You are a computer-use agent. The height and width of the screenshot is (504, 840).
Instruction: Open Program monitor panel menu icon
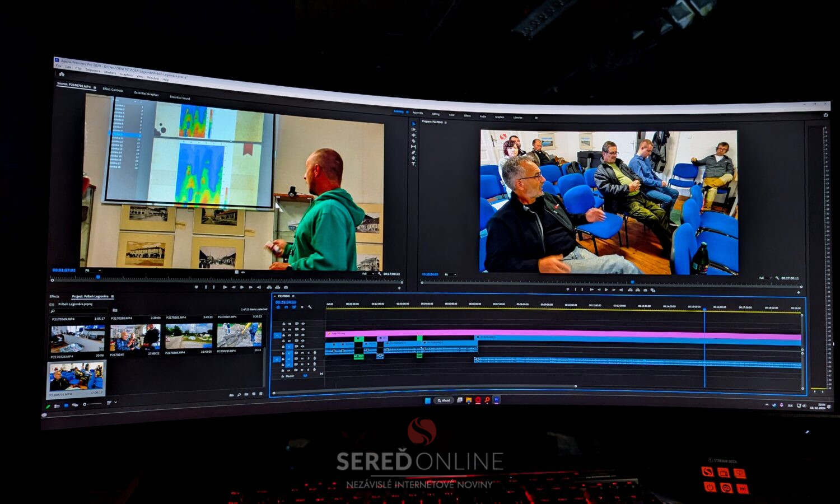446,122
